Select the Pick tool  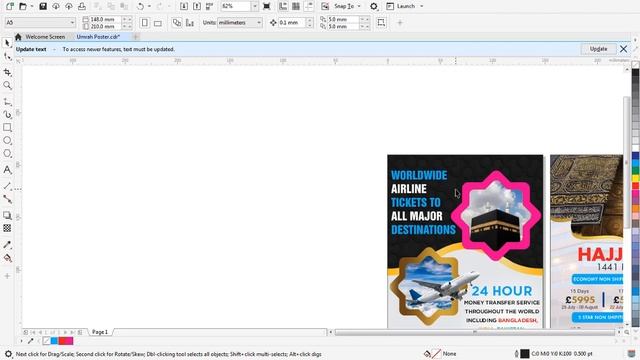[x=7, y=43]
